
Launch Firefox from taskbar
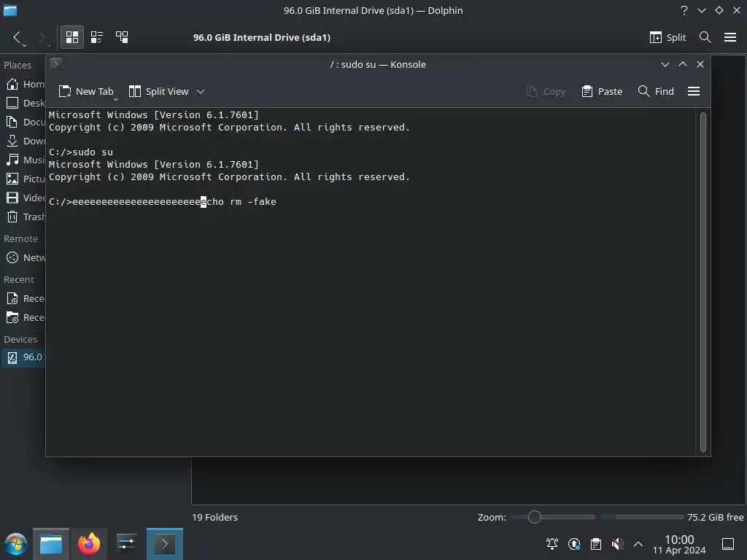[x=88, y=544]
